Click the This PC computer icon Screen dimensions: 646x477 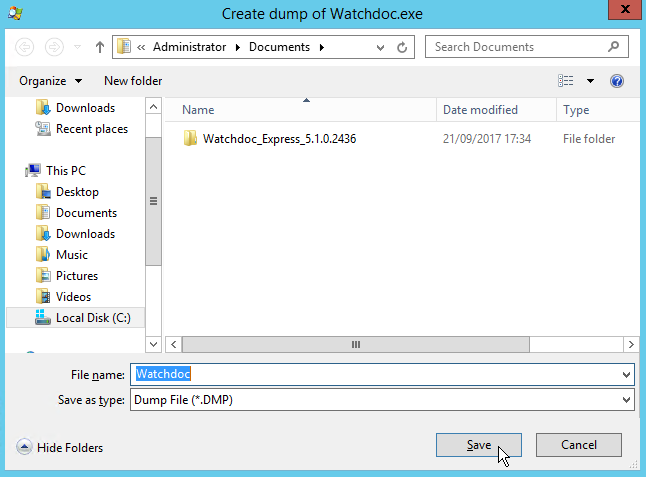point(33,170)
